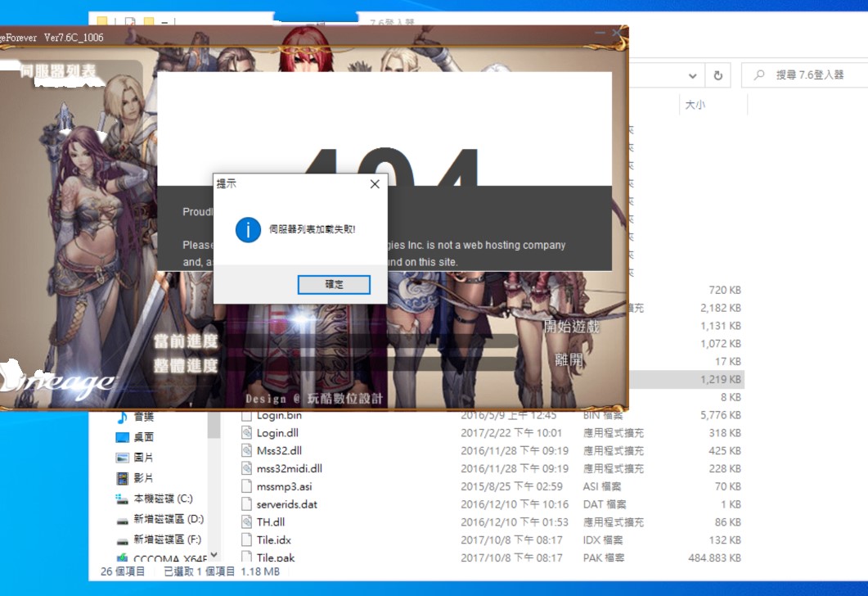Click the 圖片 pictures icon

[x=123, y=458]
